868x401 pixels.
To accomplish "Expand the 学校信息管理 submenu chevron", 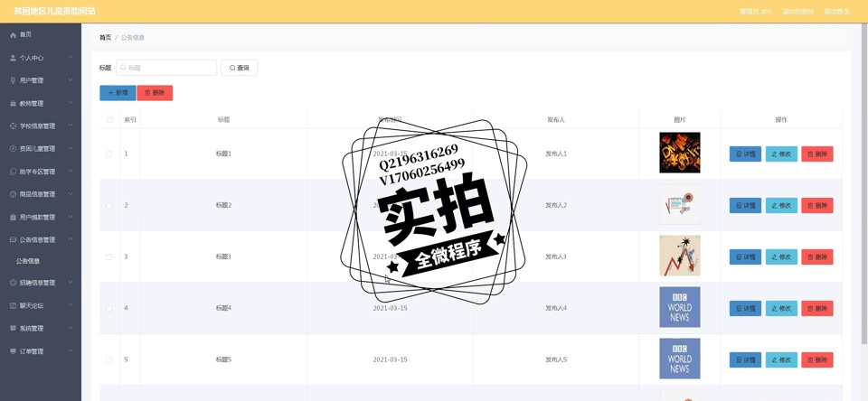I will click(71, 126).
